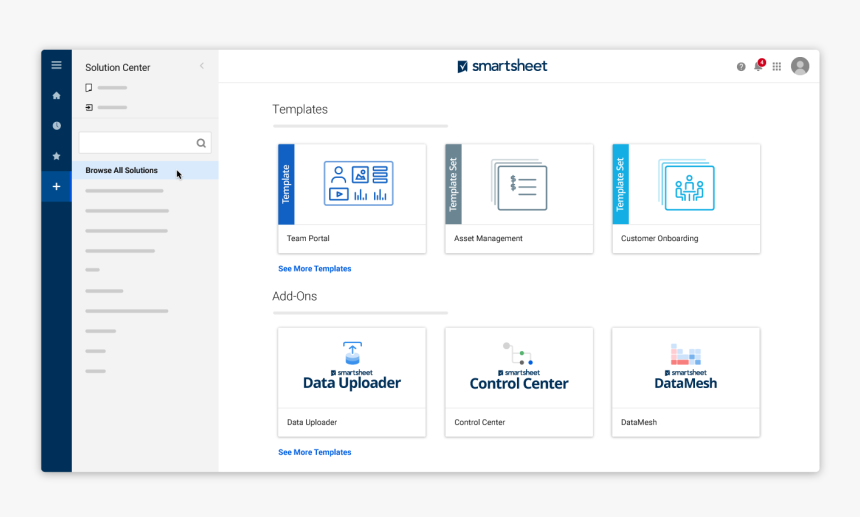Image resolution: width=860 pixels, height=517 pixels.
Task: Click the Smartsheet logo in the header
Action: [502, 66]
